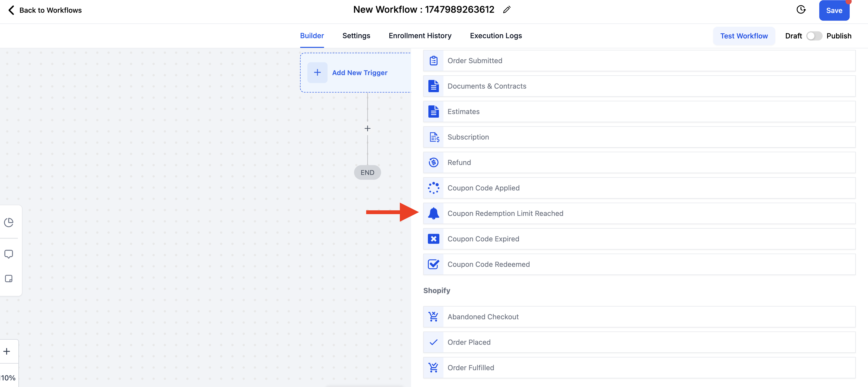Viewport: 868px width, 387px height.
Task: Click Add New Trigger box
Action: (x=355, y=73)
